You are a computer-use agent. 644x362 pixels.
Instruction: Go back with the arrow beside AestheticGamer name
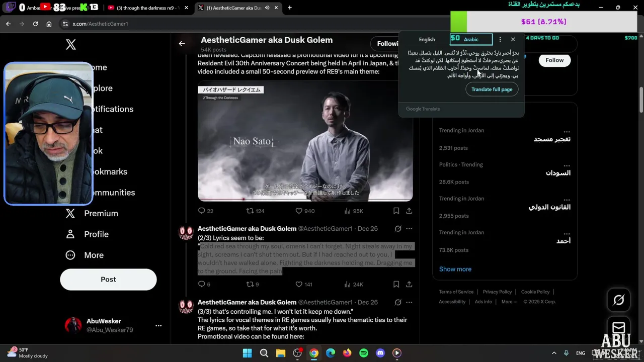[182, 44]
